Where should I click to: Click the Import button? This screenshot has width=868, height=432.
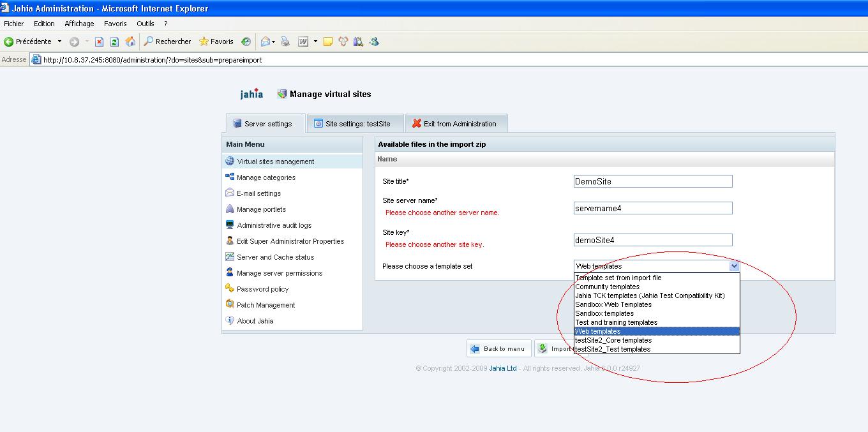click(x=554, y=348)
